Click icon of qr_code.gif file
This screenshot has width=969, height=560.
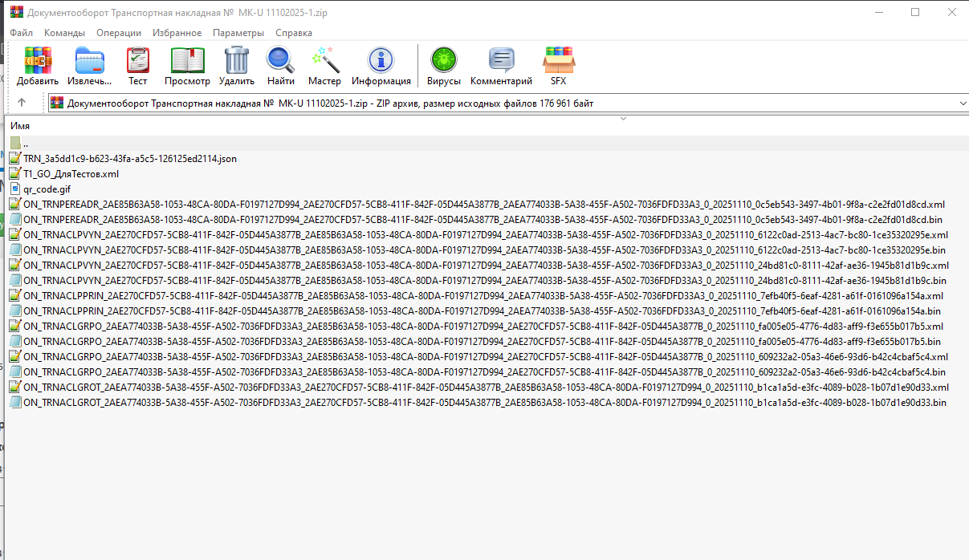(15, 189)
